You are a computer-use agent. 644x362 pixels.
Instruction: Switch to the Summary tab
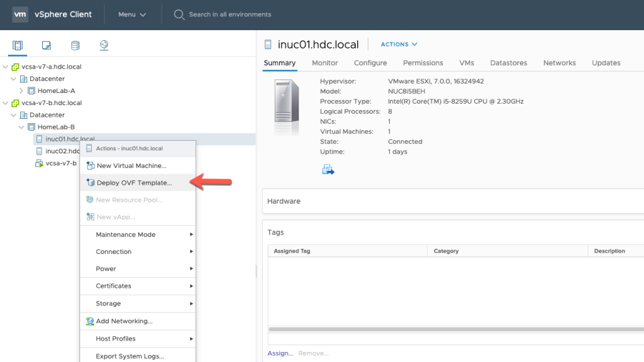(x=280, y=63)
